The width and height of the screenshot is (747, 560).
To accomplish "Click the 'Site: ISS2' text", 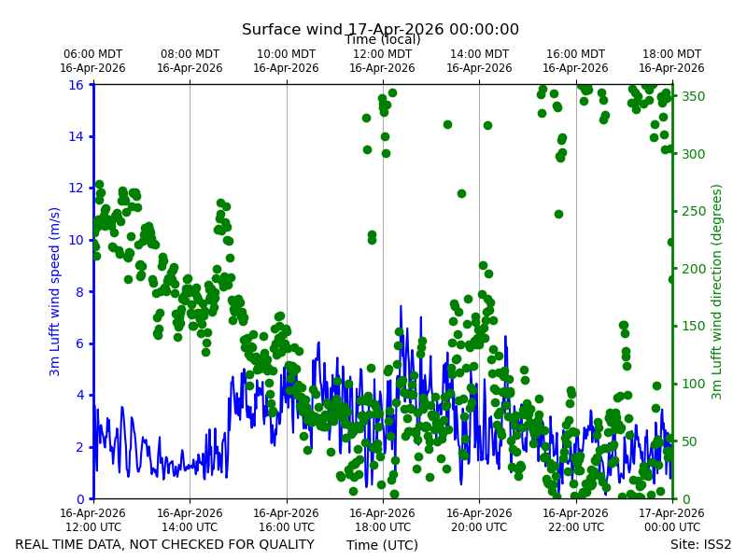I will pos(700,544).
